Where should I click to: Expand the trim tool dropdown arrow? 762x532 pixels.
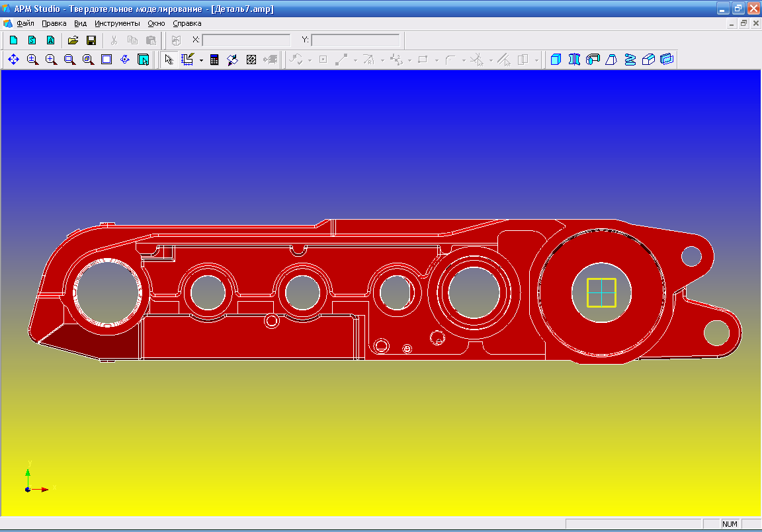[491, 60]
